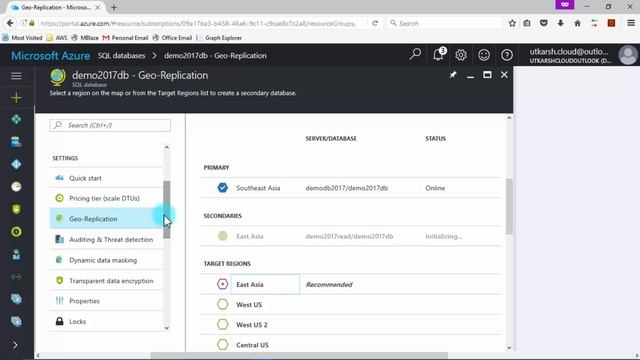Image resolution: width=640 pixels, height=360 pixels.
Task: Open the Firefox menu button
Action: 631,23
